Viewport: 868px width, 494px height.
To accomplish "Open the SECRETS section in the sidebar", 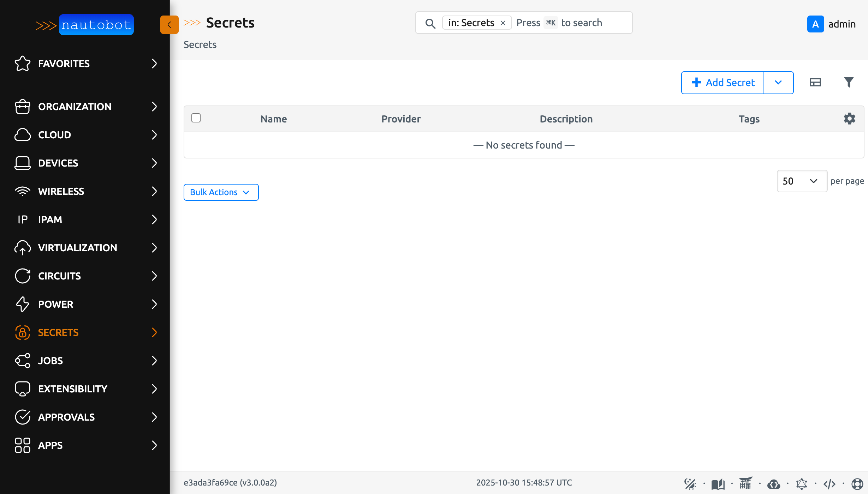I will point(58,332).
